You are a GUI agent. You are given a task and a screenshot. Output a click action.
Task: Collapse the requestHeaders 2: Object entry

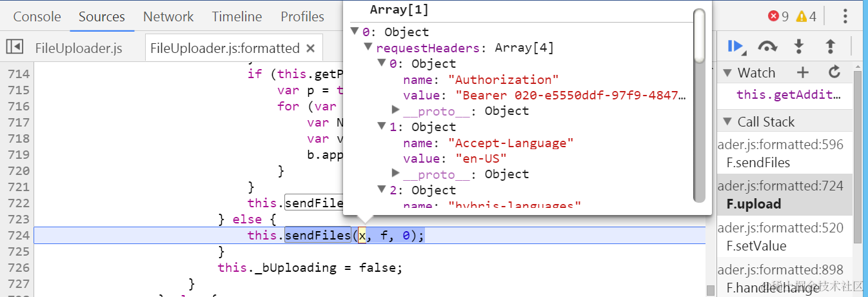point(381,190)
